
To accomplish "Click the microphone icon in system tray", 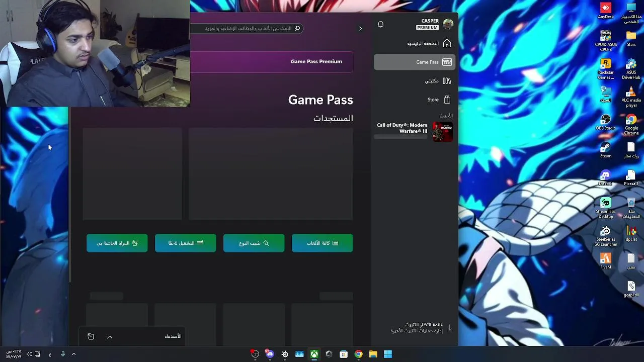I will [x=63, y=354].
